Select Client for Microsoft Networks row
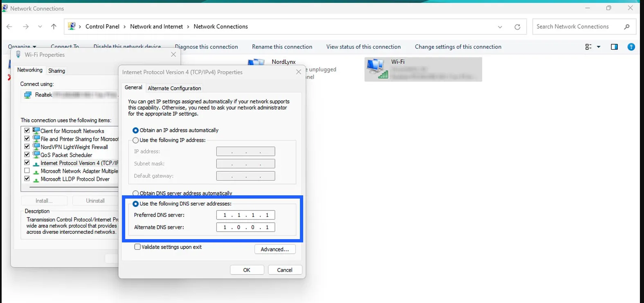 pos(72,131)
